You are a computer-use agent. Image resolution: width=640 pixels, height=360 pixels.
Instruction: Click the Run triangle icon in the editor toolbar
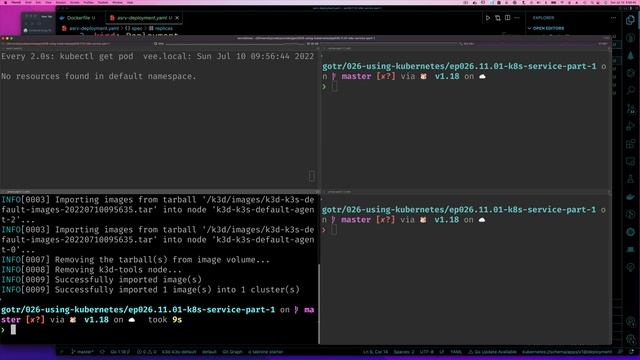(x=488, y=18)
